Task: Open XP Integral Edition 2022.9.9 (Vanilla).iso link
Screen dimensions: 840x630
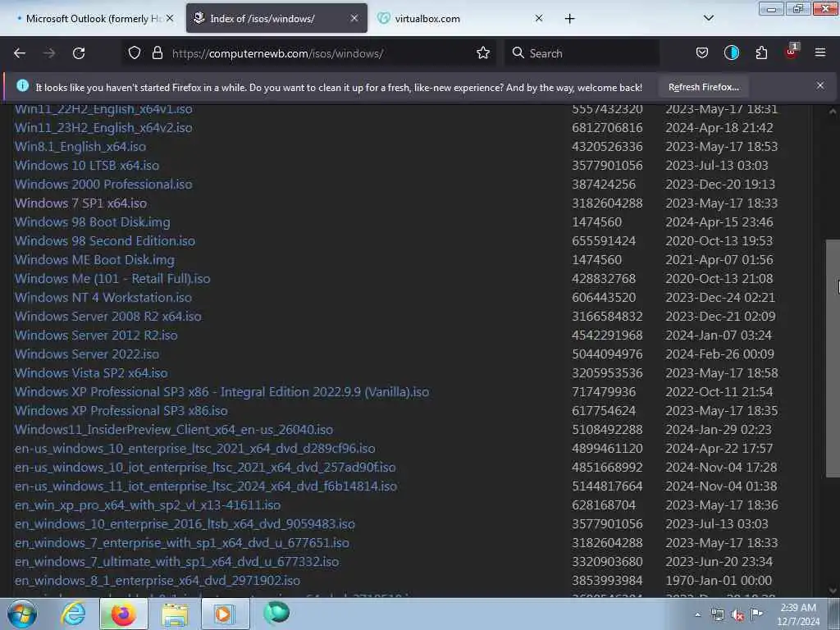Action: (x=221, y=391)
